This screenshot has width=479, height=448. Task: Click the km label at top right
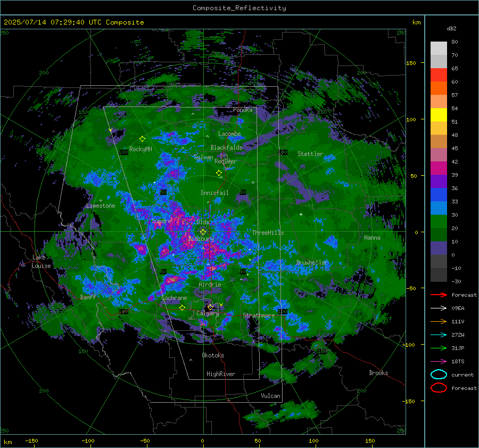click(416, 22)
